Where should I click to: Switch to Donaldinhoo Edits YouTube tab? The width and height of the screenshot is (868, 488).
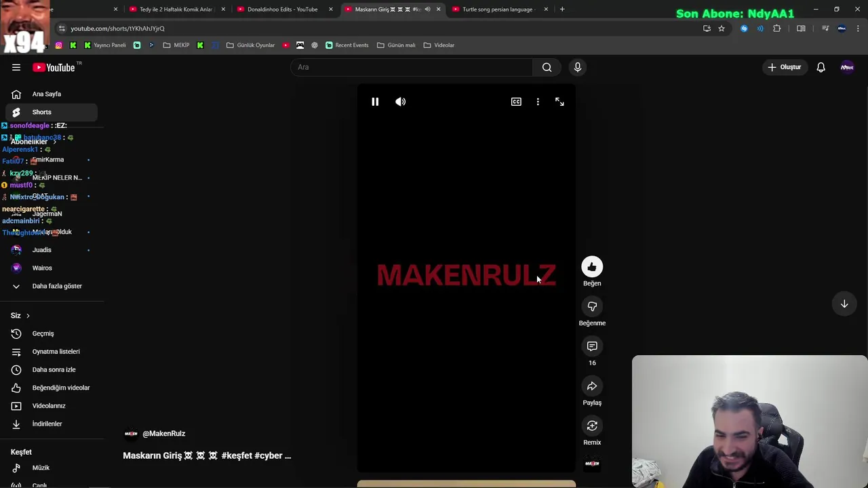[282, 9]
